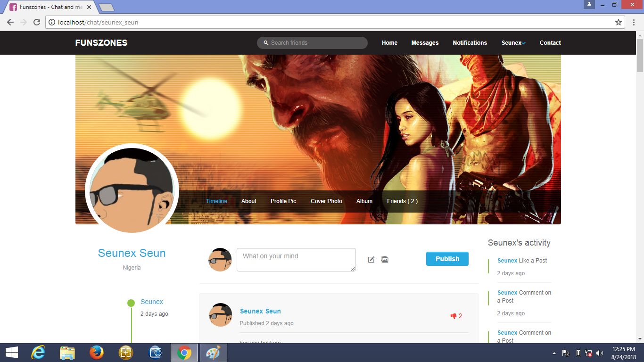Go back with the browser back arrow
Screen dimensions: 644x362
(10, 22)
